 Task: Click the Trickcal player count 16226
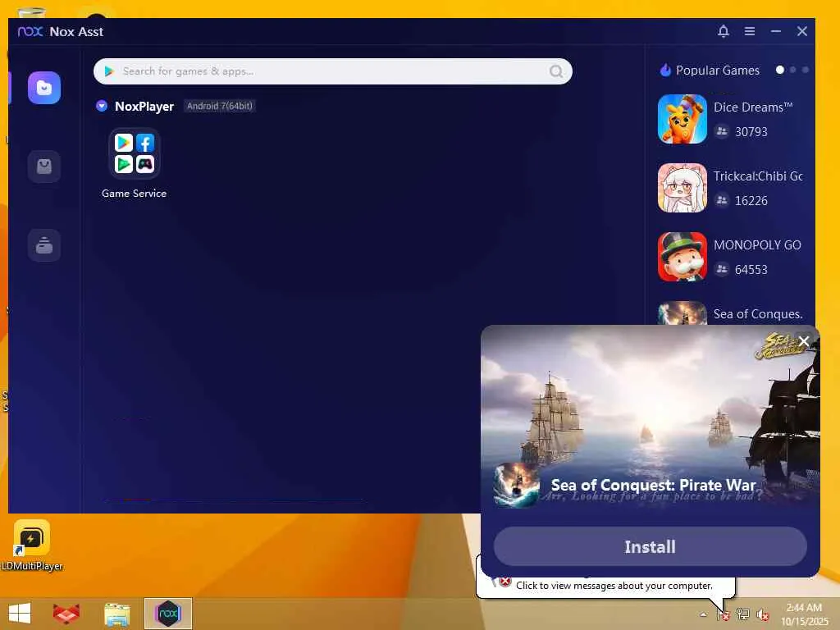pyautogui.click(x=751, y=201)
